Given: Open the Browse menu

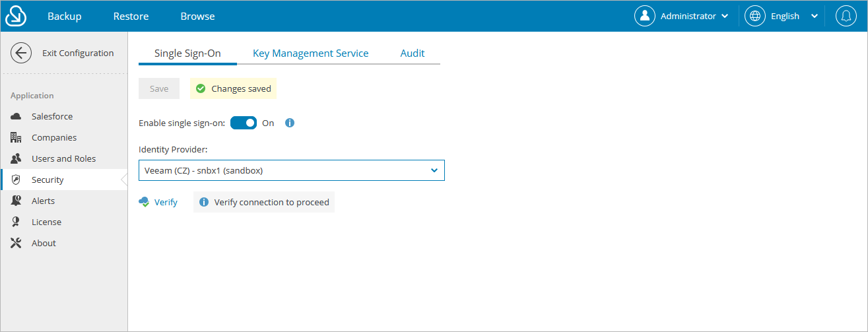Looking at the screenshot, I should 197,16.
